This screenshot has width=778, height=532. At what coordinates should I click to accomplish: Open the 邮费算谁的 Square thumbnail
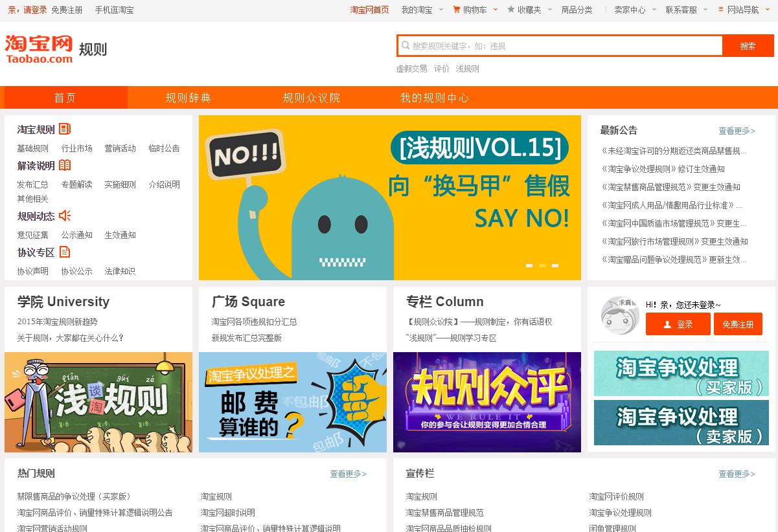pyautogui.click(x=293, y=402)
